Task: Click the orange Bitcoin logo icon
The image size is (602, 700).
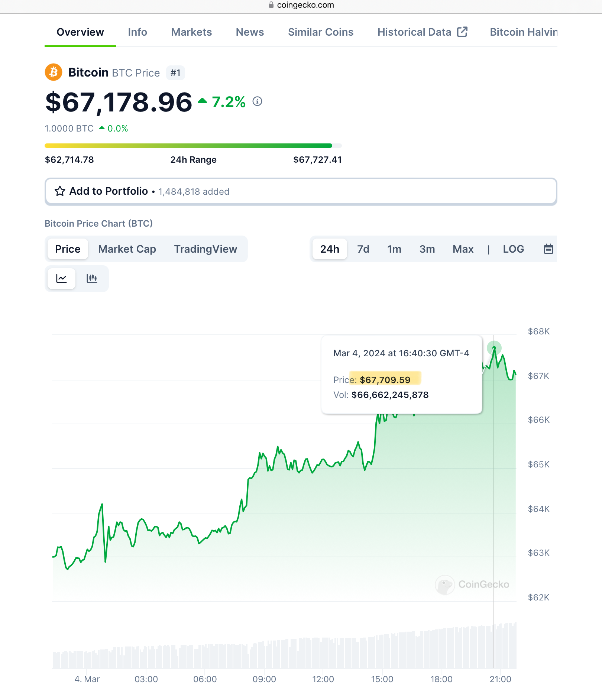Action: point(54,72)
